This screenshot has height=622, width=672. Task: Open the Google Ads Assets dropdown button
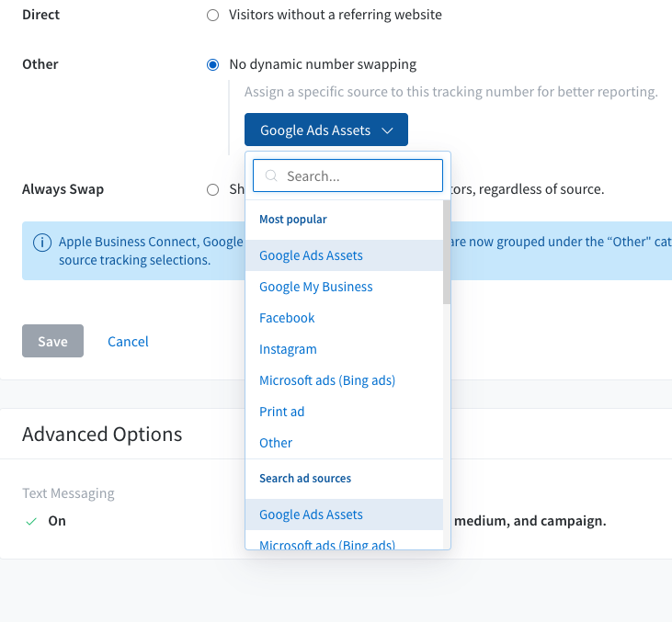326,130
